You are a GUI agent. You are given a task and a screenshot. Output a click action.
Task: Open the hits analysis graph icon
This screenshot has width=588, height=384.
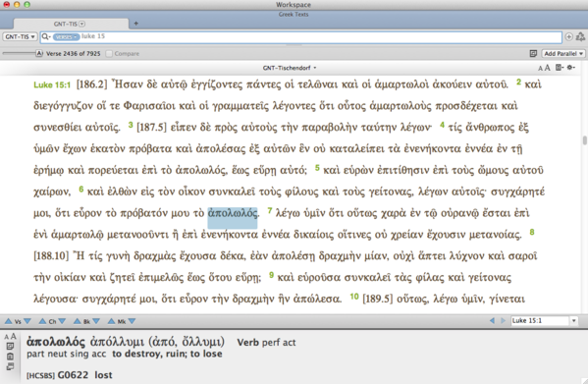click(x=580, y=36)
